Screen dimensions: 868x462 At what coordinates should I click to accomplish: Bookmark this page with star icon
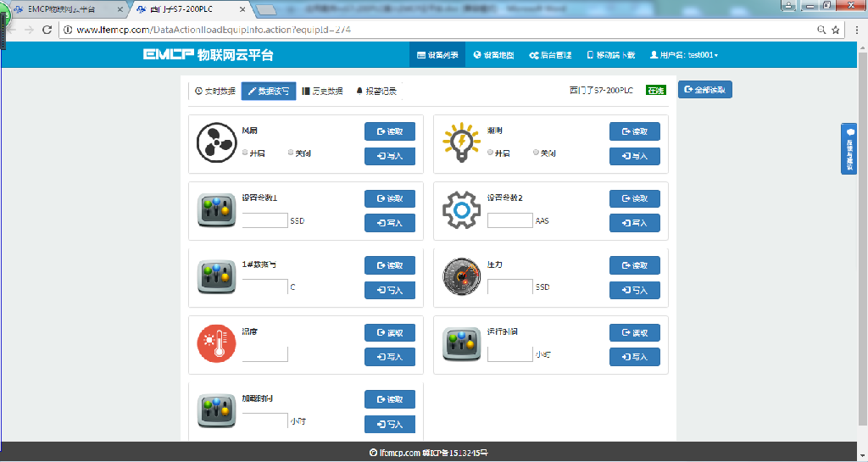pyautogui.click(x=835, y=30)
